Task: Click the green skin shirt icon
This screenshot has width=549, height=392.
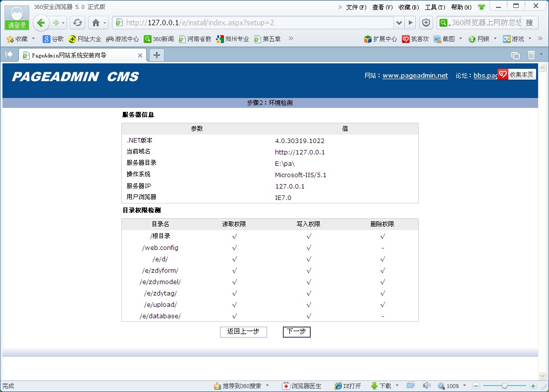Action: pos(482,6)
